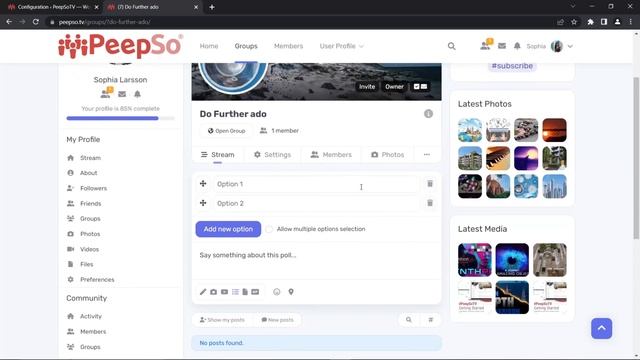Open sidebar envelope icon under Sophia Larsson
This screenshot has height=360, width=640.
click(122, 94)
